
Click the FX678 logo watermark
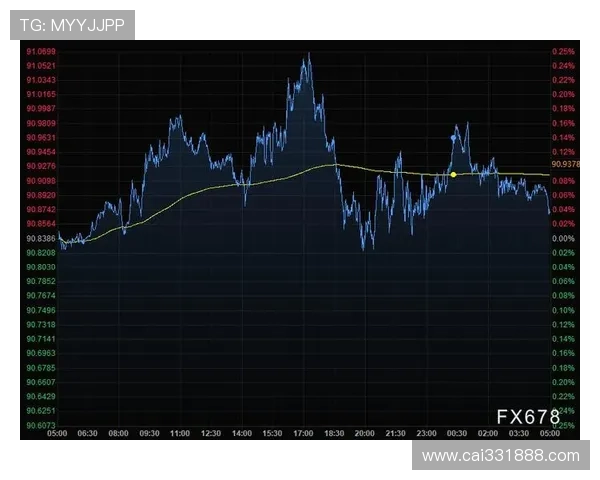pos(529,417)
